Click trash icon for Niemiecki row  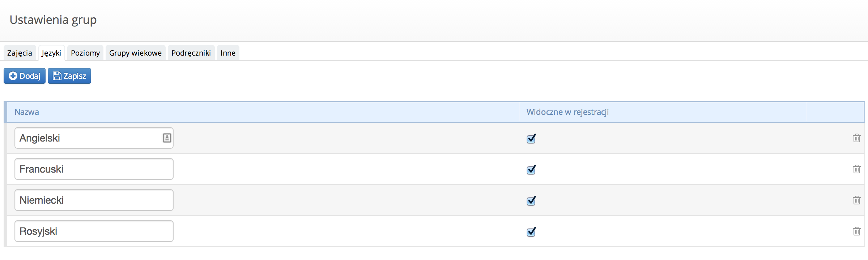coord(856,200)
